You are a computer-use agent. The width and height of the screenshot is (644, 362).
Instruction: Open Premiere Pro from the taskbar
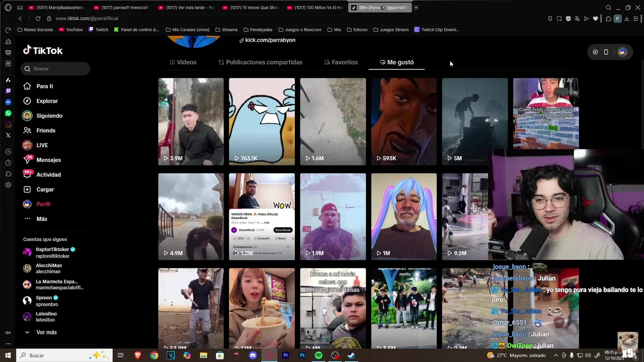286,355
